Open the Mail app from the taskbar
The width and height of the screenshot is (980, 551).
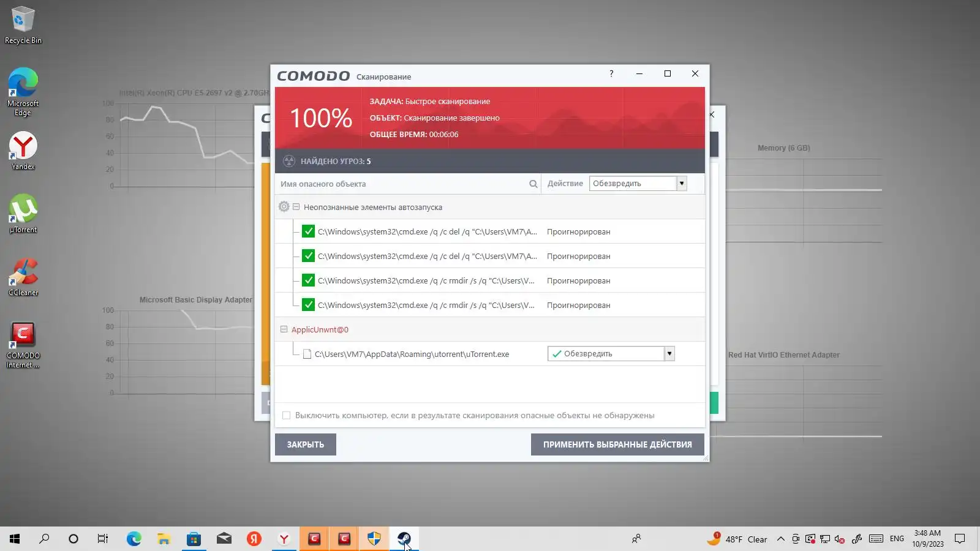click(x=224, y=539)
